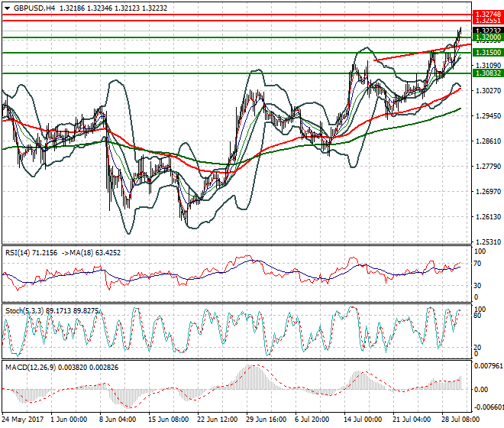
Task: Select the short red diagonal trendline
Action: click(422, 52)
